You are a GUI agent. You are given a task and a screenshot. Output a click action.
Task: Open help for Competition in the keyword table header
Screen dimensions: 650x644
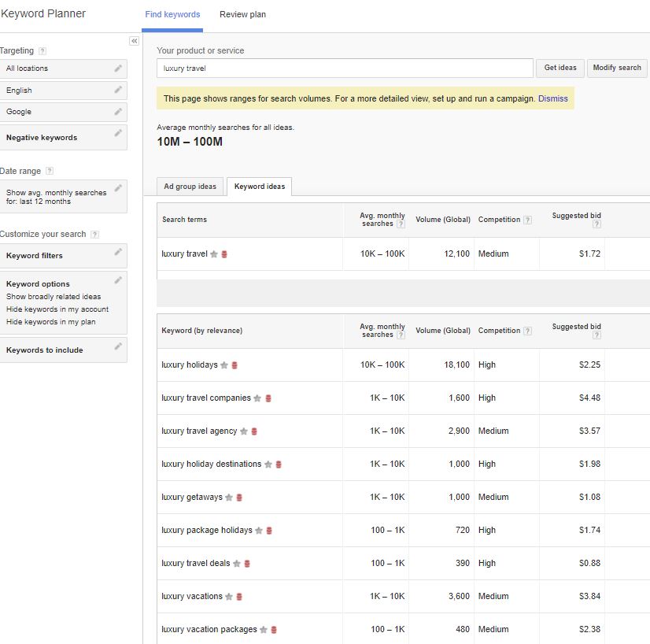(x=527, y=331)
